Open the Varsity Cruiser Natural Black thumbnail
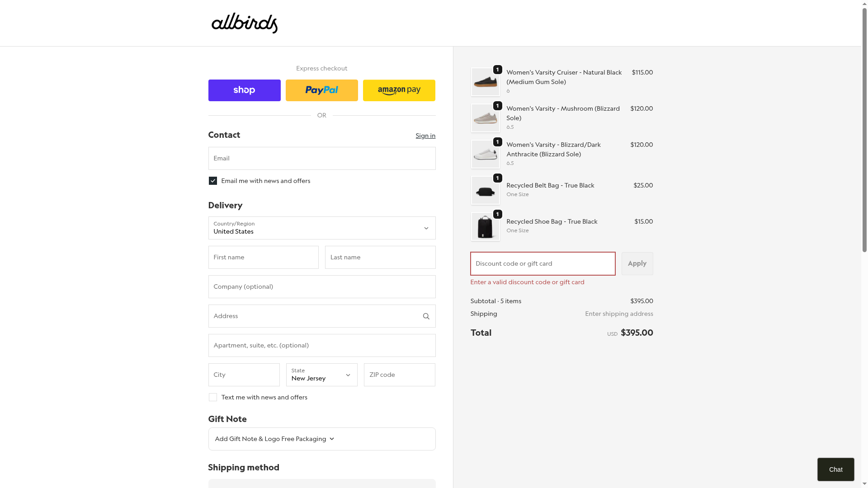Screen dimensions: 868x488 (x=485, y=82)
